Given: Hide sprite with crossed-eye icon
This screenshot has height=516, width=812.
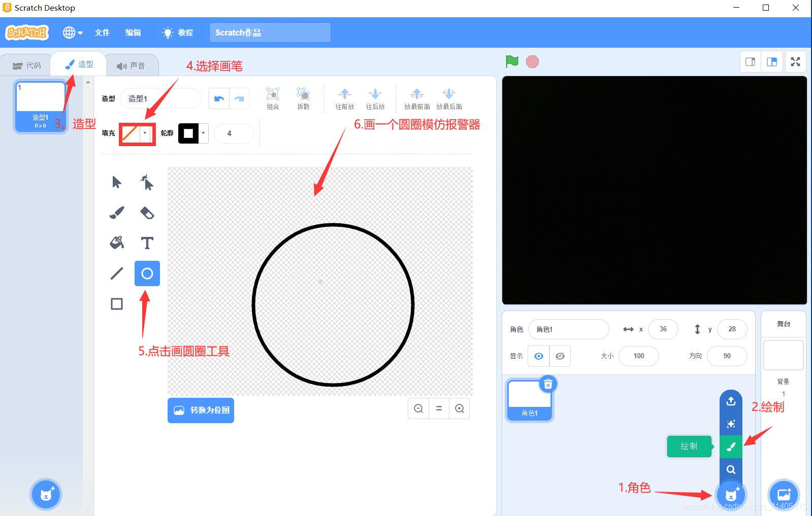Looking at the screenshot, I should (x=560, y=356).
